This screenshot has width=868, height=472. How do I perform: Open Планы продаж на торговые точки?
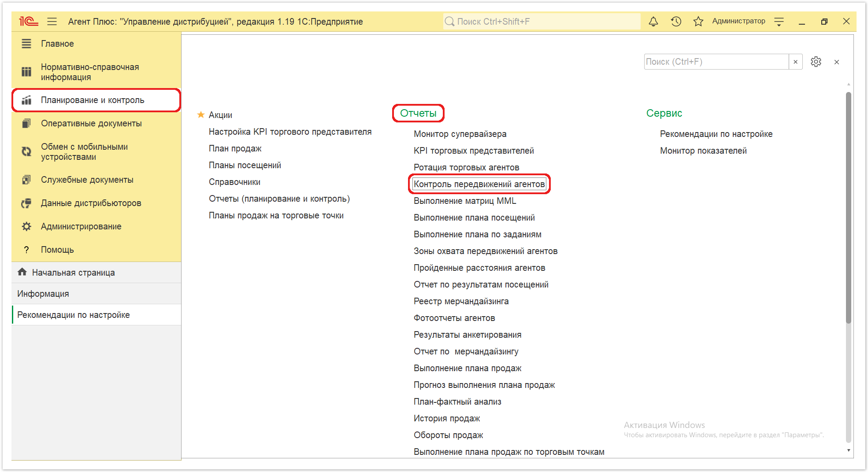(x=276, y=215)
